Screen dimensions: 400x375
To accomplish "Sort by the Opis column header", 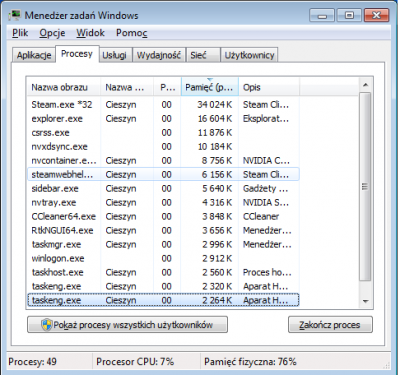I will [x=269, y=87].
